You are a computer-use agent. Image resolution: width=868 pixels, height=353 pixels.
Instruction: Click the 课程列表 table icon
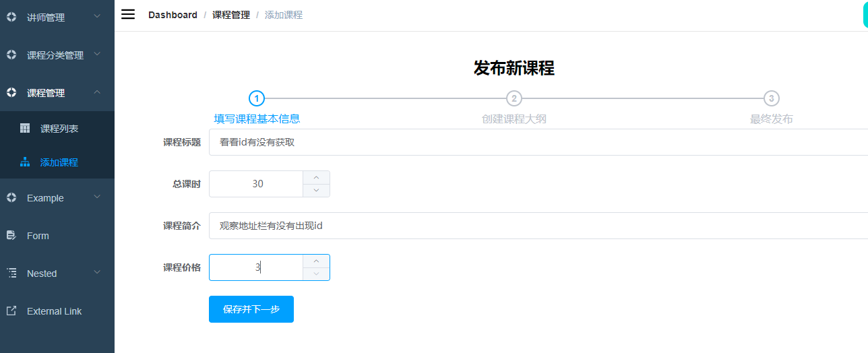[25, 128]
